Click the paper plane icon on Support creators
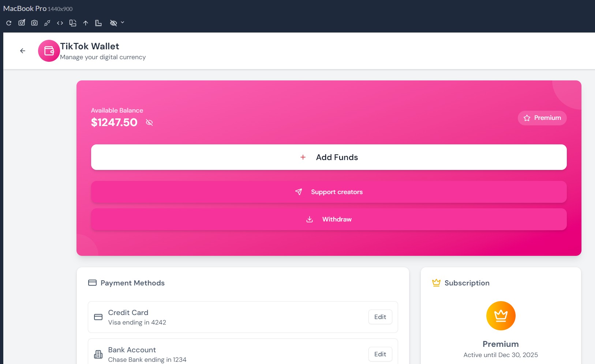Image resolution: width=595 pixels, height=364 pixels. tap(299, 192)
